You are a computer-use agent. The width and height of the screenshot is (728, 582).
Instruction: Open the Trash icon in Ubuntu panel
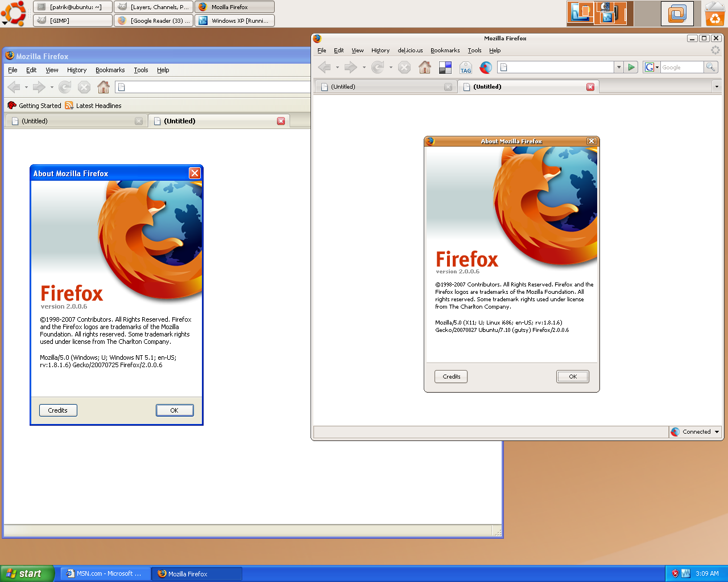click(715, 14)
